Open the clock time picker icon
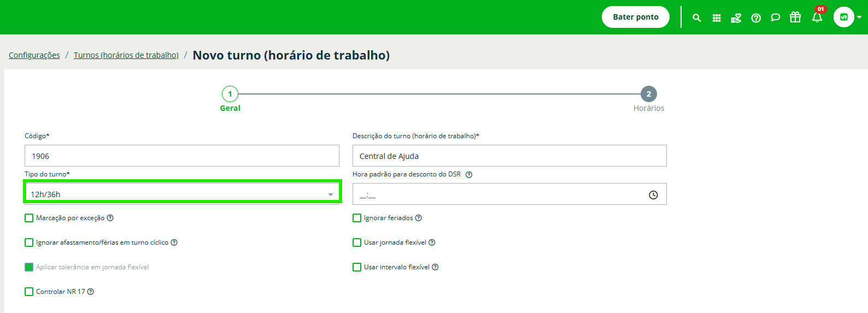The height and width of the screenshot is (313, 868). point(653,194)
